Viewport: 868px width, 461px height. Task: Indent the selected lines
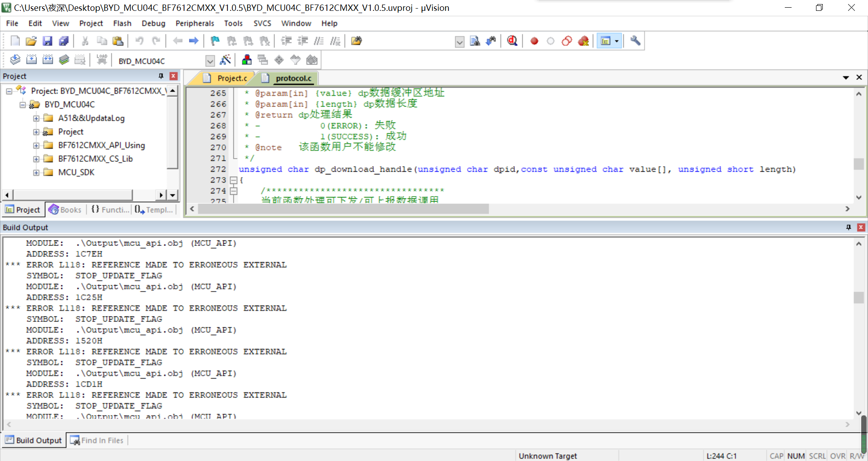tap(286, 41)
